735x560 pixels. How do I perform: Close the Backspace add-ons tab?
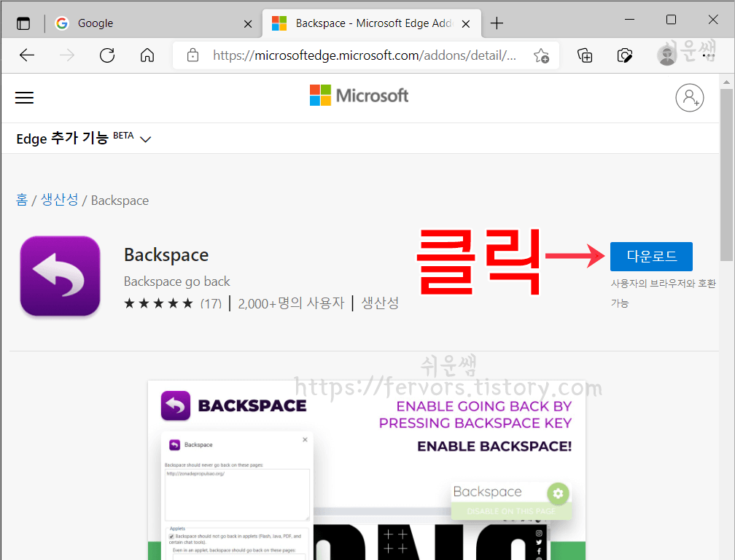(x=465, y=23)
